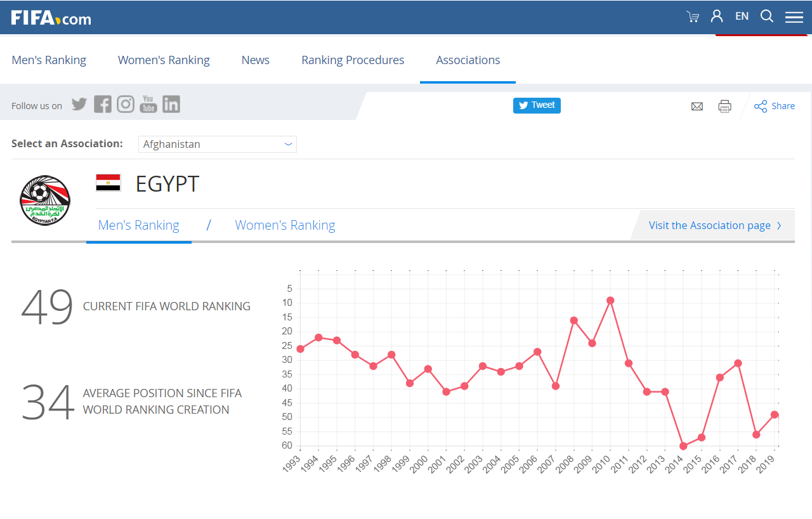Viewport: 812px width, 519px height.
Task: Click the 2015 data point on chart
Action: point(702,437)
